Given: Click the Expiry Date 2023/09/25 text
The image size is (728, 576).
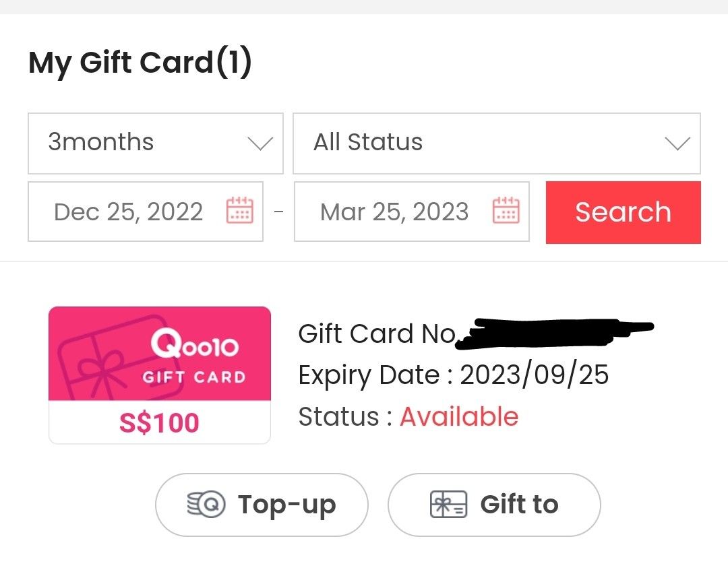Looking at the screenshot, I should 453,375.
